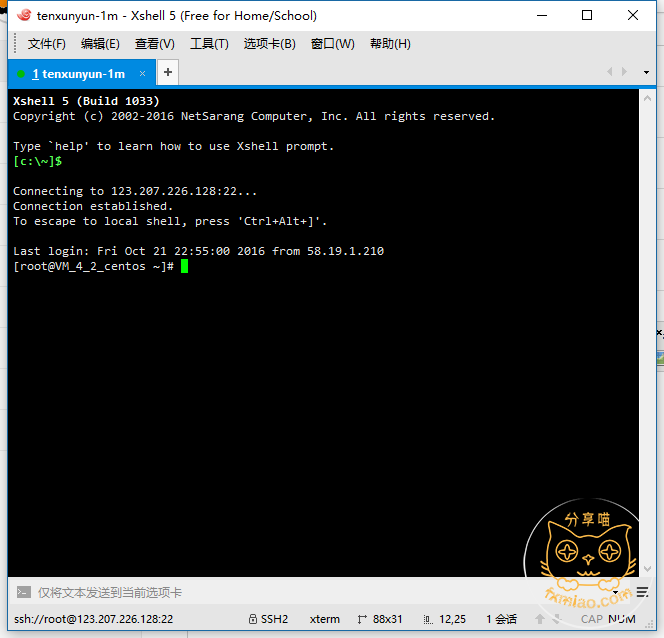This screenshot has width=664, height=638.
Task: Click the xterm terminal type in status bar
Action: pyautogui.click(x=324, y=619)
